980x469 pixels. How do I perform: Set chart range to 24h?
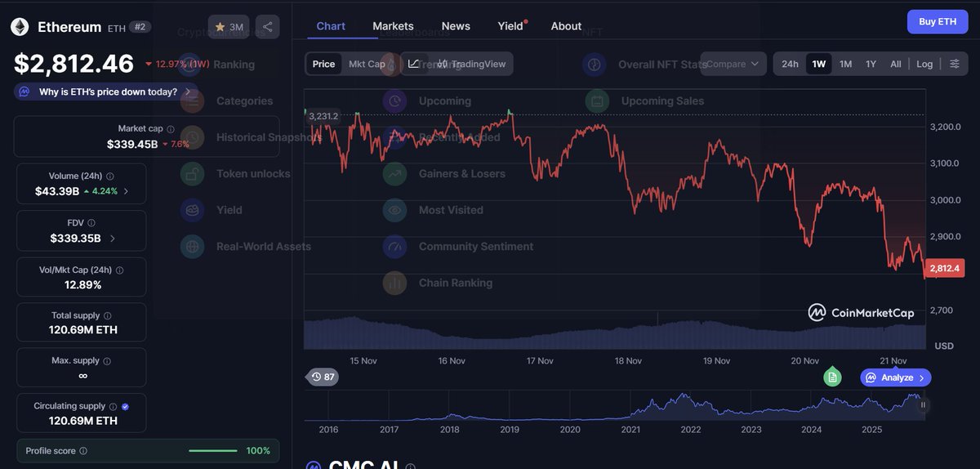[790, 64]
